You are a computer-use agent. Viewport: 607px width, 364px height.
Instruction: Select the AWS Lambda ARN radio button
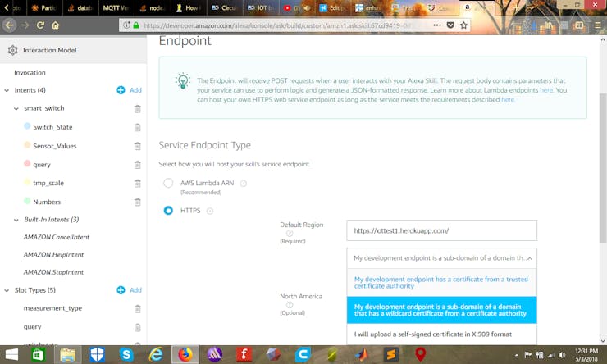pos(168,183)
